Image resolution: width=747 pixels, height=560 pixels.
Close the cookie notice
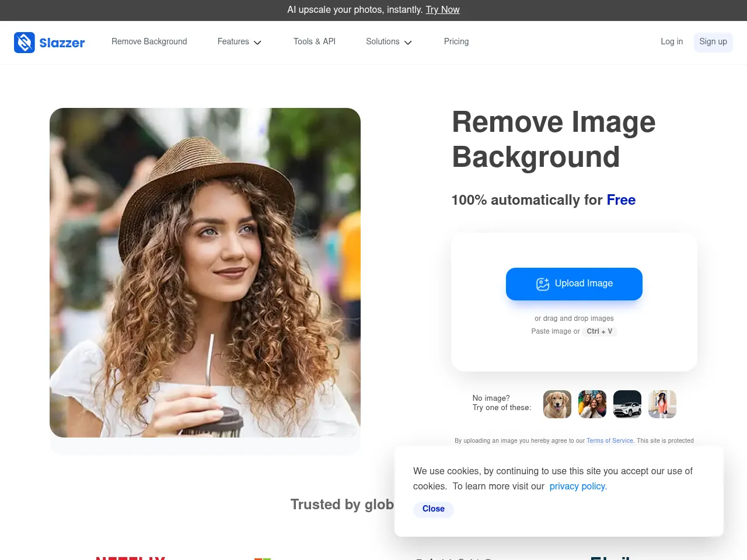[434, 509]
